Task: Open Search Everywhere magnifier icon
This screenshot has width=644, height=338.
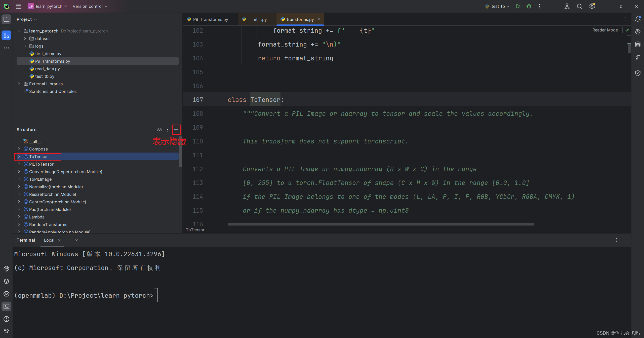Action: coord(579,6)
